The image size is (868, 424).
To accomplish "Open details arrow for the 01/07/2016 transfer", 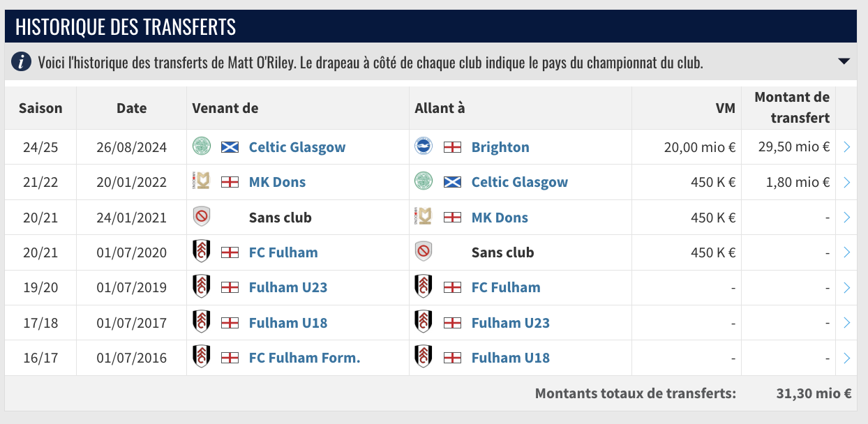I will pos(846,358).
